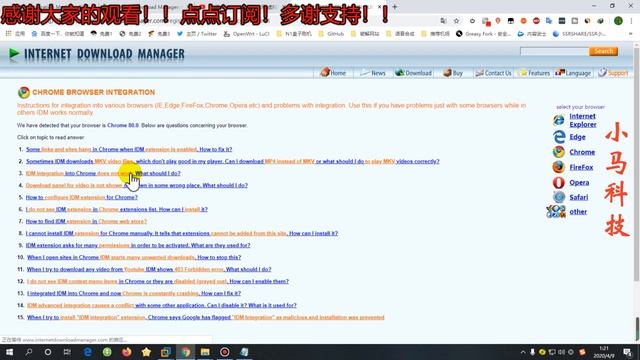640x360 pixels.
Task: Open the OpenWrt - LuCI bookmark
Action: coord(247,34)
